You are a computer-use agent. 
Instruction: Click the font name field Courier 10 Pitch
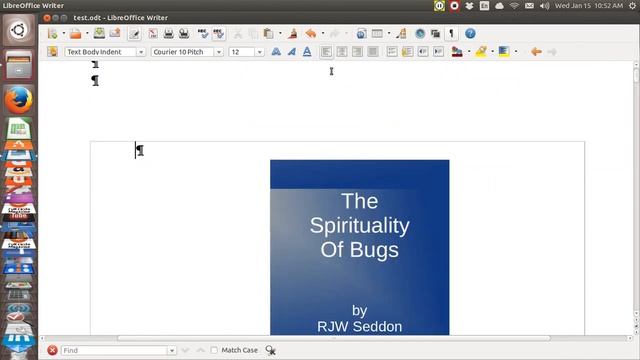[x=182, y=52]
